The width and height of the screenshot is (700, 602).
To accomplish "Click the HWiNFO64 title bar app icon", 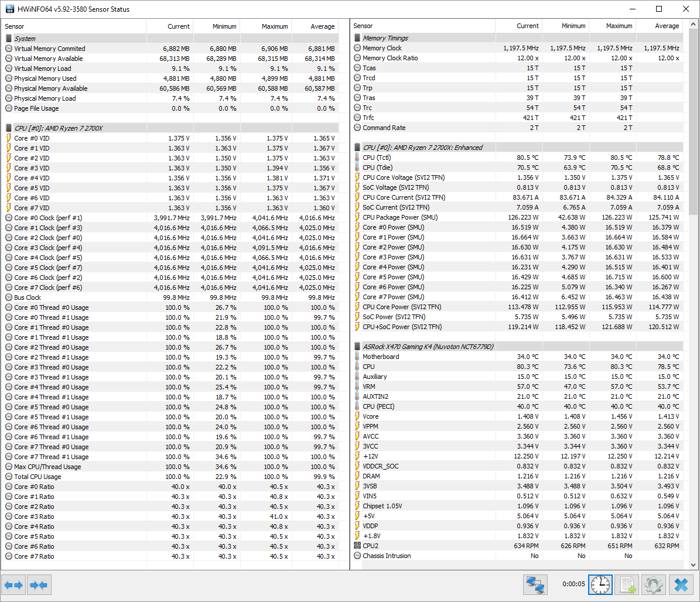I will click(x=9, y=9).
